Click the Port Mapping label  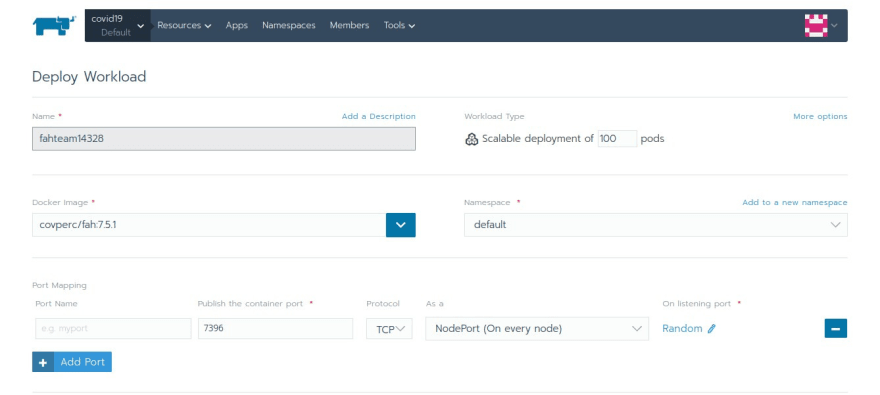(59, 285)
